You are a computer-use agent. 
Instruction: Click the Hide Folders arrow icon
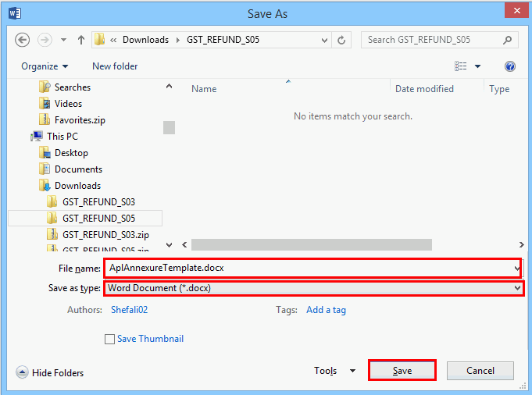click(22, 372)
